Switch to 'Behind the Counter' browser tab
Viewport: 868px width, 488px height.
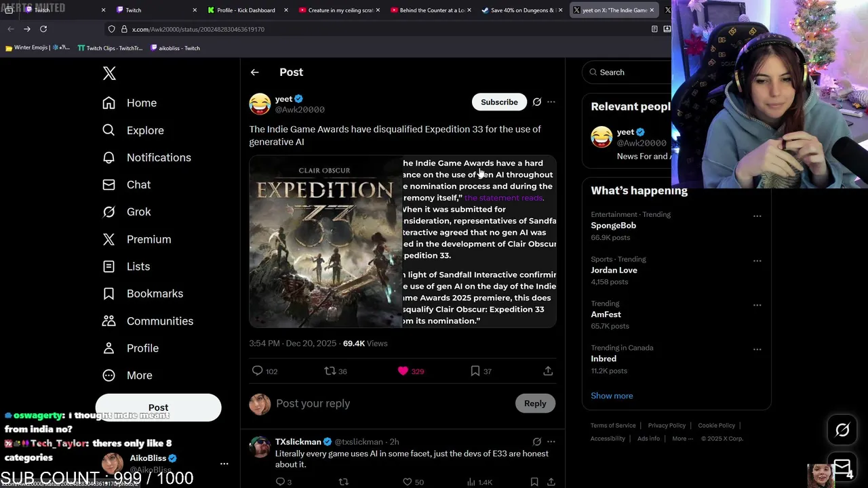click(433, 10)
